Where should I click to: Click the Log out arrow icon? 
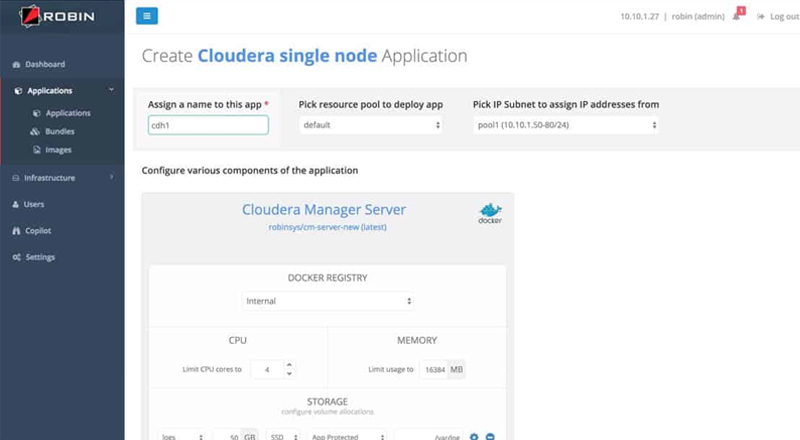(x=761, y=16)
